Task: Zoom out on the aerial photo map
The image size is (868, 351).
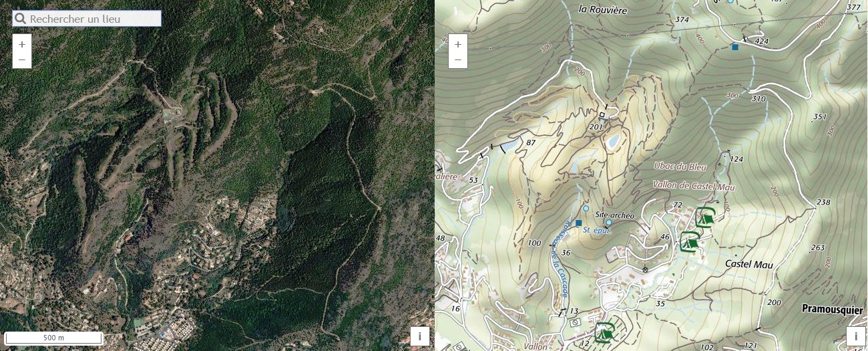Action: pos(22,60)
